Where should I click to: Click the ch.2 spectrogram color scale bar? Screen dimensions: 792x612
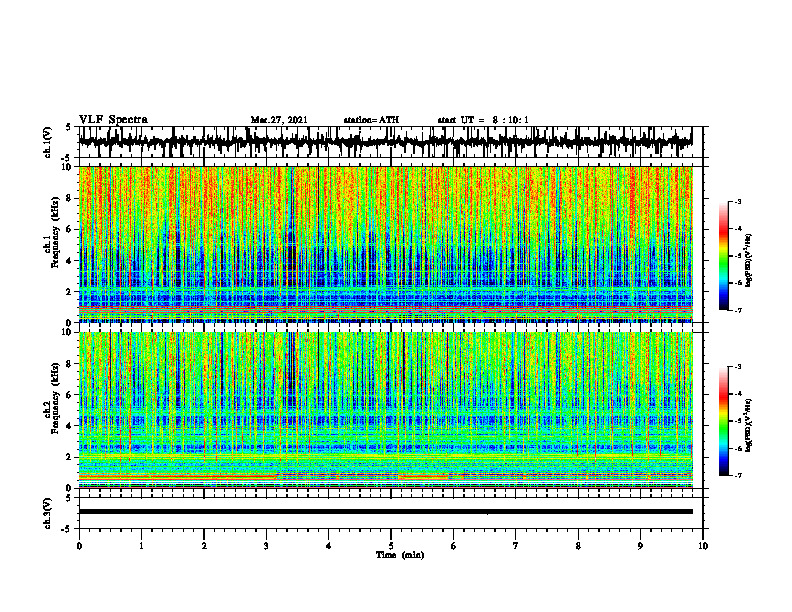click(x=723, y=421)
